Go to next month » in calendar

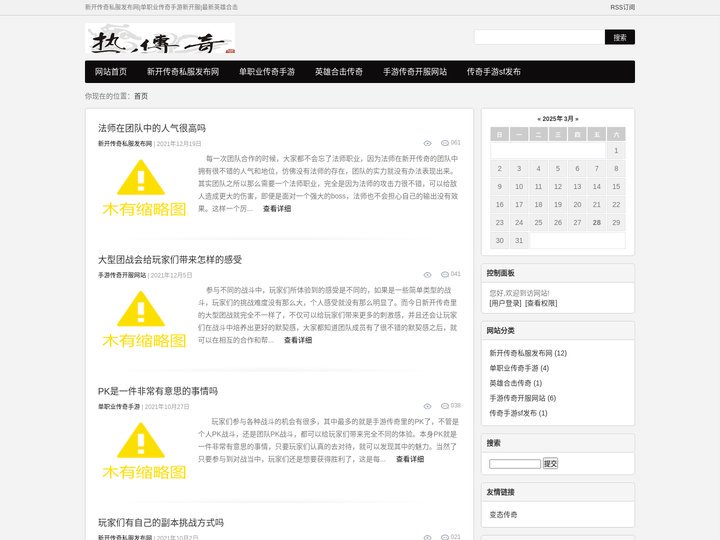pos(577,119)
